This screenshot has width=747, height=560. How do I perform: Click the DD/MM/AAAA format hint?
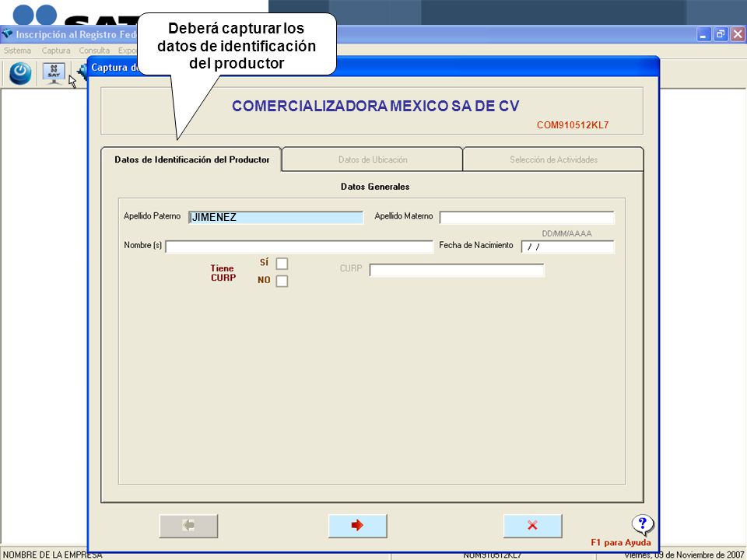point(567,233)
